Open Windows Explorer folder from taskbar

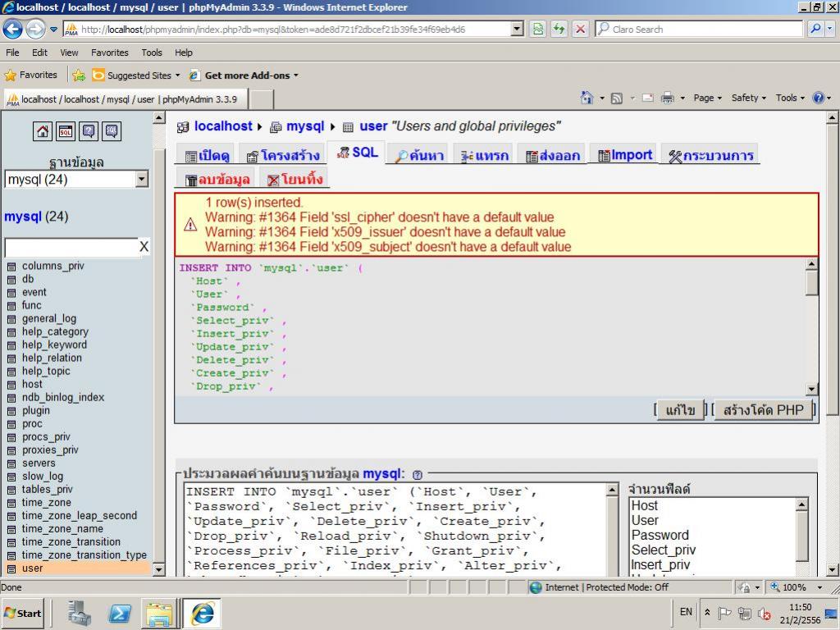coord(159,614)
